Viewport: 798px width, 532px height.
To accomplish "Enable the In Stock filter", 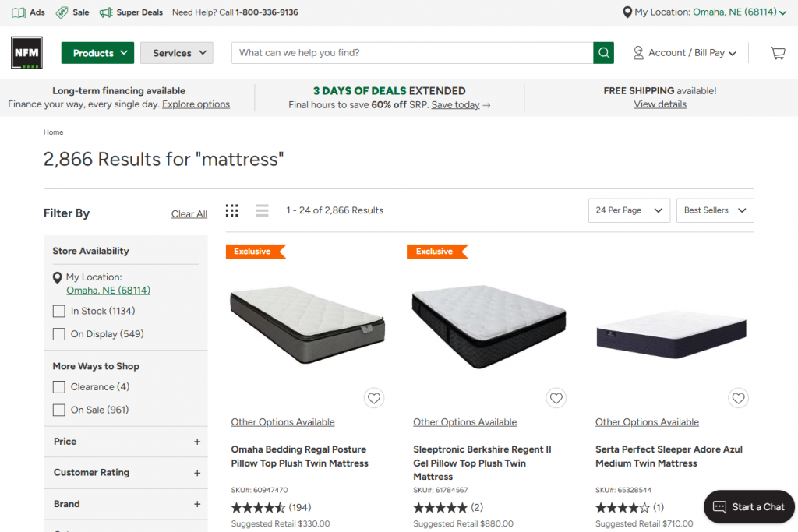I will [59, 312].
